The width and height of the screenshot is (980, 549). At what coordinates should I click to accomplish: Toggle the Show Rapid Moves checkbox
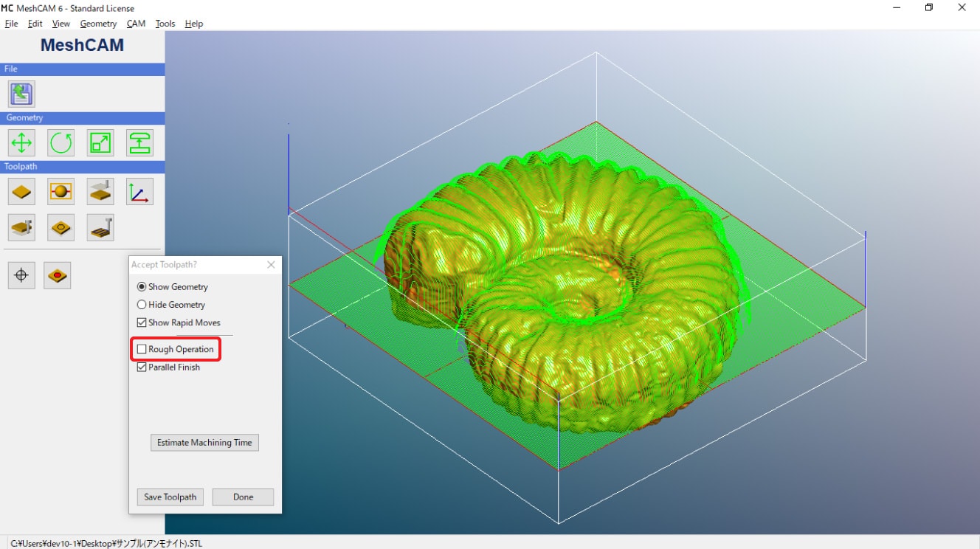[142, 322]
